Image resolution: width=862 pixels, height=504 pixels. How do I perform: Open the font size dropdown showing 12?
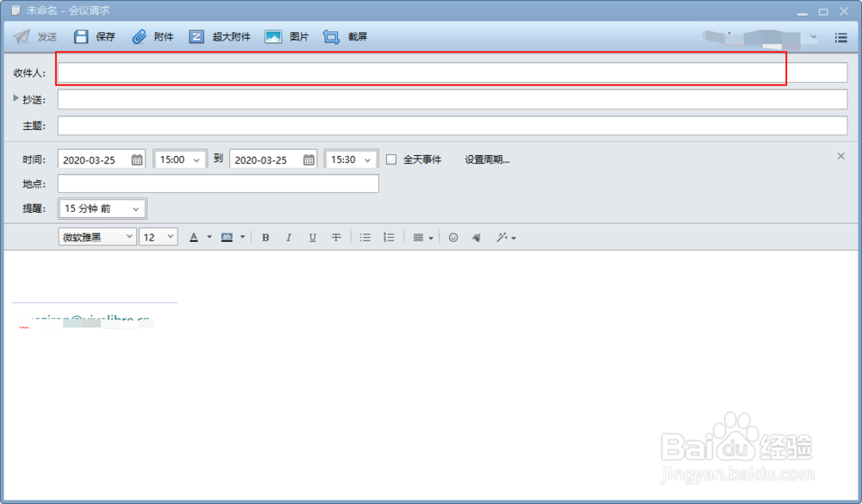[158, 236]
